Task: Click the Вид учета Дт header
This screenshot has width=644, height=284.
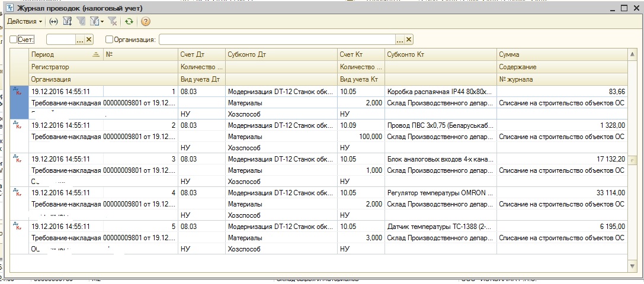Action: [x=201, y=79]
